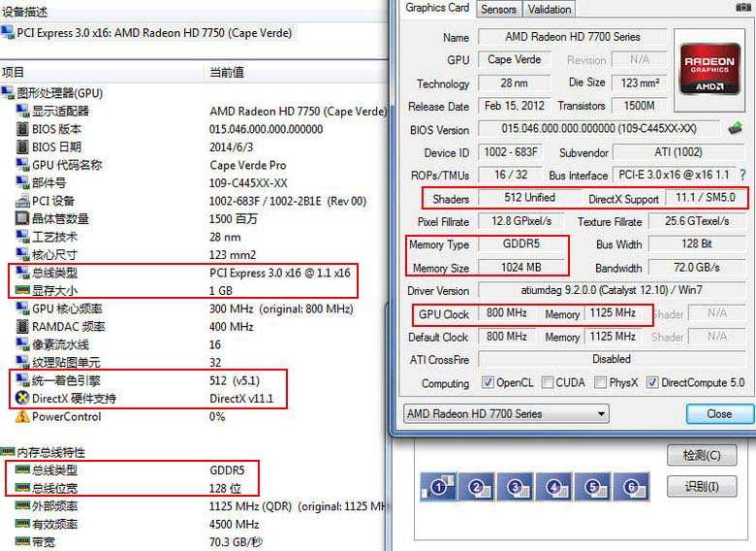Switch to the Validation tab

click(x=550, y=9)
